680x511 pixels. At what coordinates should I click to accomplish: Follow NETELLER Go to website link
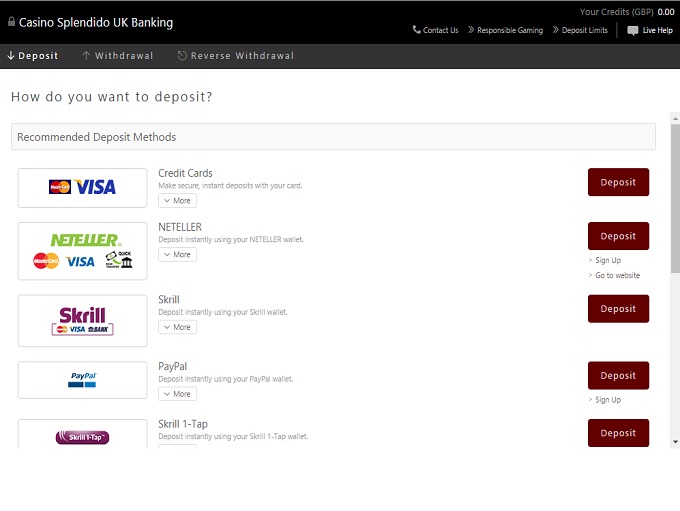pos(617,275)
